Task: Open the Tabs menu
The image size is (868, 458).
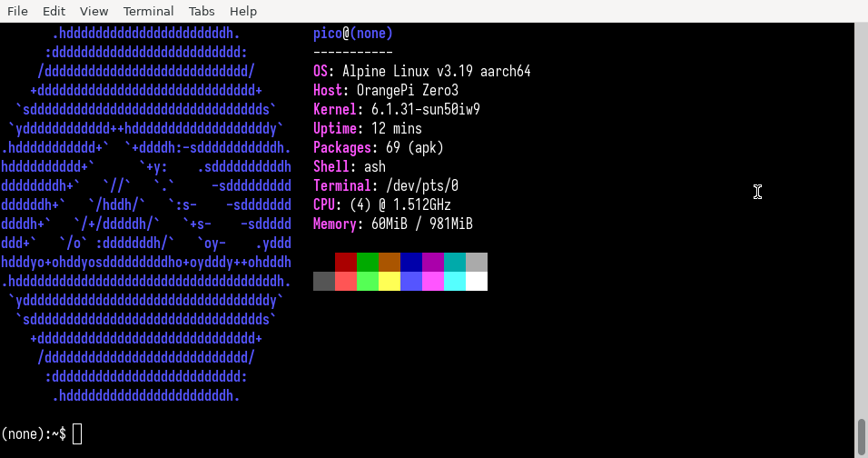Action: [202, 11]
